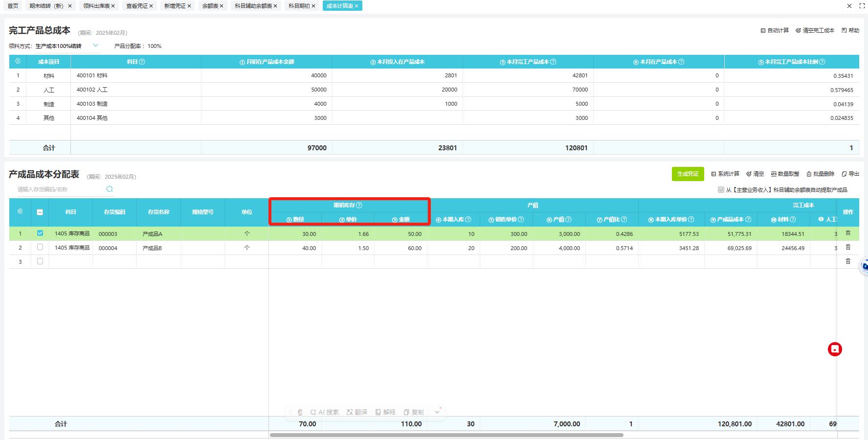
Task: Delete the 产成品A row with trash icon
Action: (x=848, y=233)
